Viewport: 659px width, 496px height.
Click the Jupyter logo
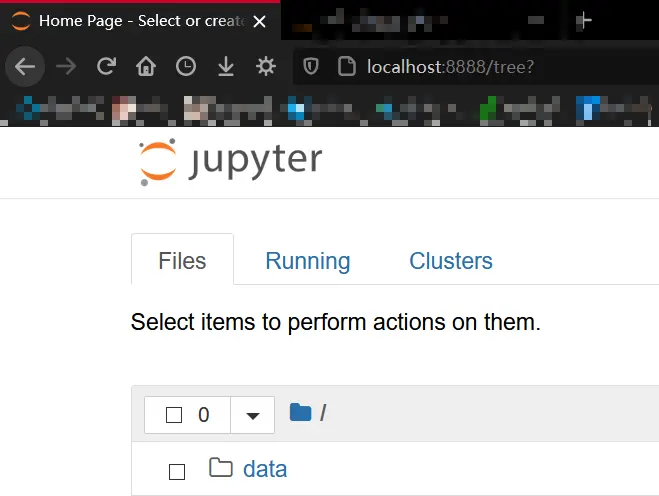pos(231,162)
